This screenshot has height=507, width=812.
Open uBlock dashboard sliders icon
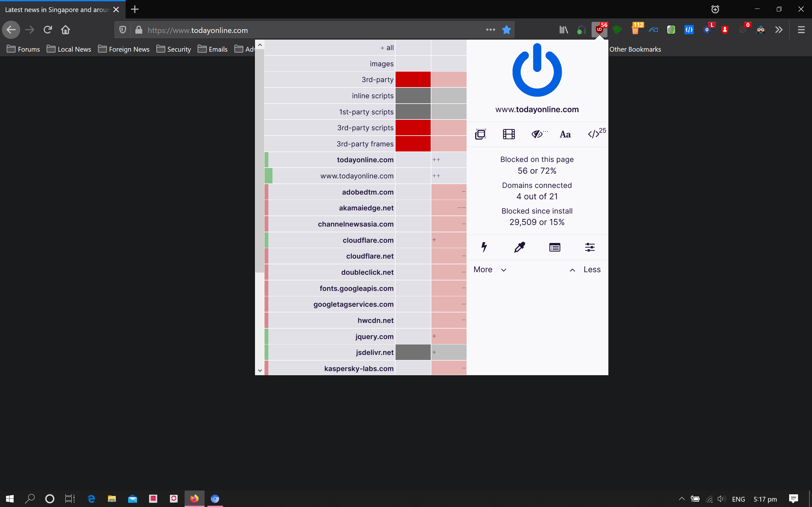[590, 247]
